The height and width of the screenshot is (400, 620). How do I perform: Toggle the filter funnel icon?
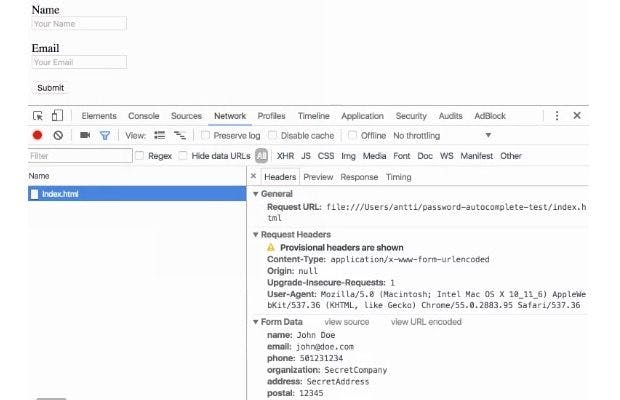105,136
